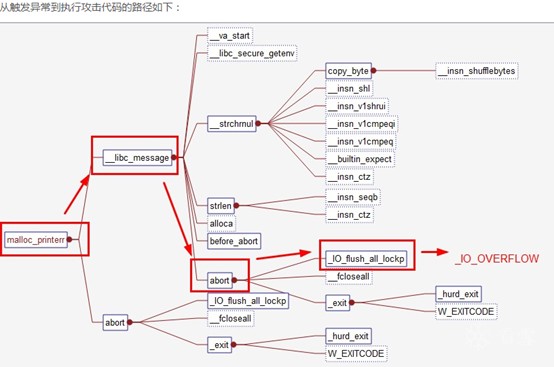Select _IO_flush_all_lockp under malloc_printerr's direct abort
The width and height of the screenshot is (554, 367).
pyautogui.click(x=248, y=301)
